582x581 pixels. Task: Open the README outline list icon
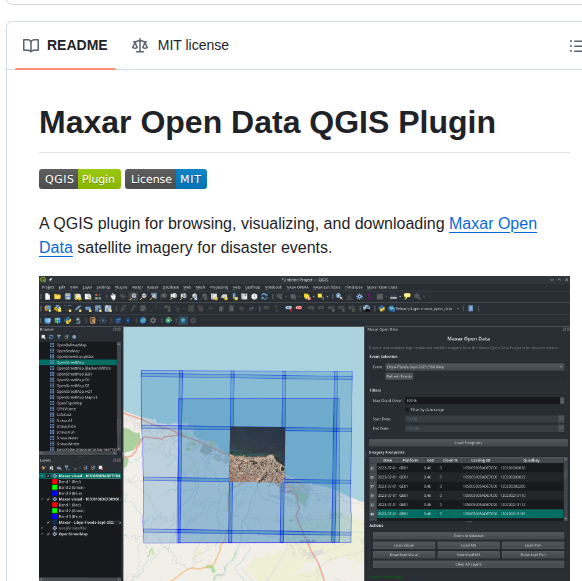576,46
